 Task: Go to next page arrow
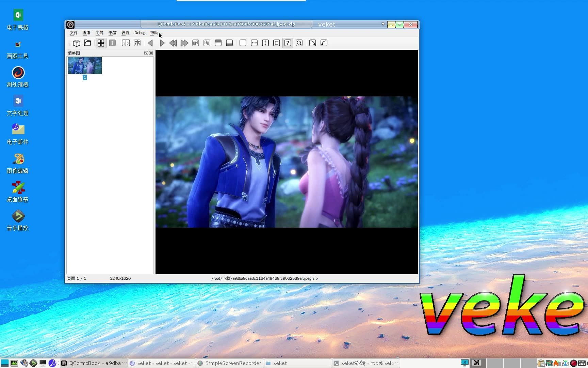tap(162, 43)
